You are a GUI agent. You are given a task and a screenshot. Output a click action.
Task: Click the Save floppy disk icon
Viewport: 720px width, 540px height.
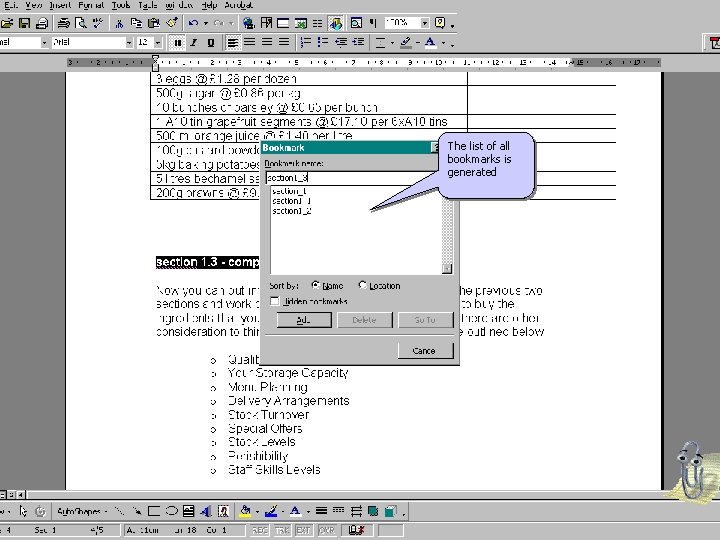click(24, 23)
